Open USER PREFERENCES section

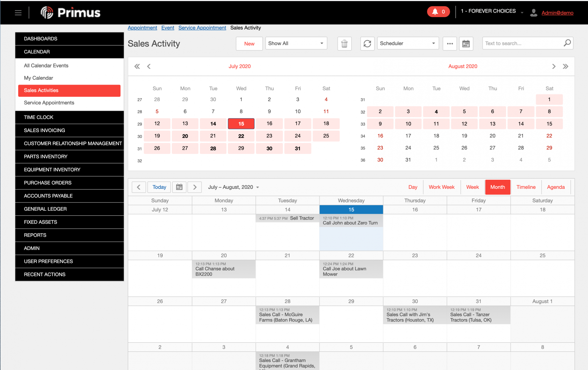(70, 262)
